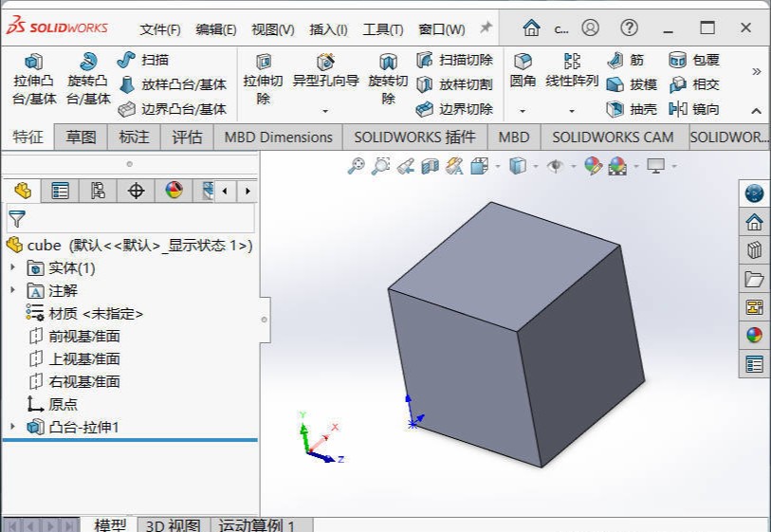
Task: Toggle the hide/show items eye icon
Action: coord(556,167)
